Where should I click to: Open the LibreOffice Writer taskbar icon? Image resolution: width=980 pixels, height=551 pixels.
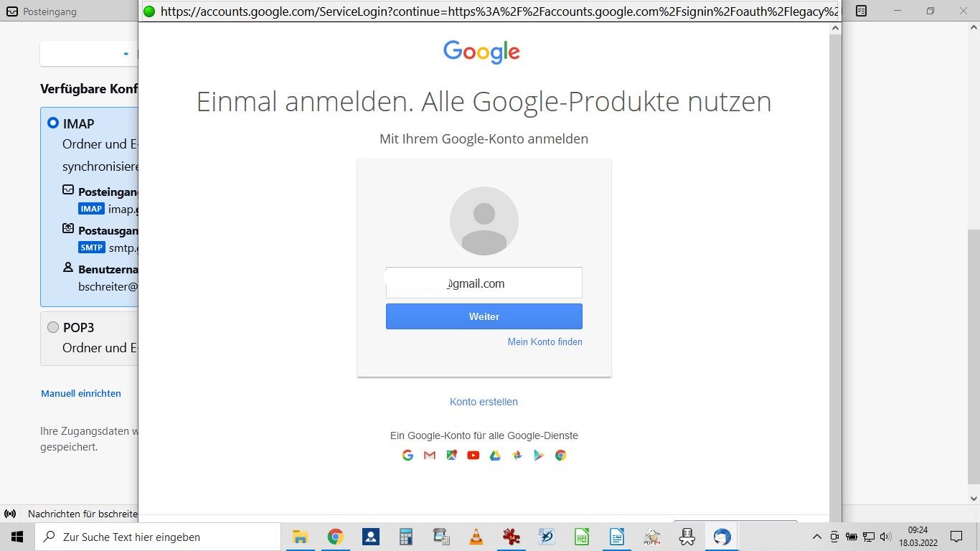click(x=616, y=537)
